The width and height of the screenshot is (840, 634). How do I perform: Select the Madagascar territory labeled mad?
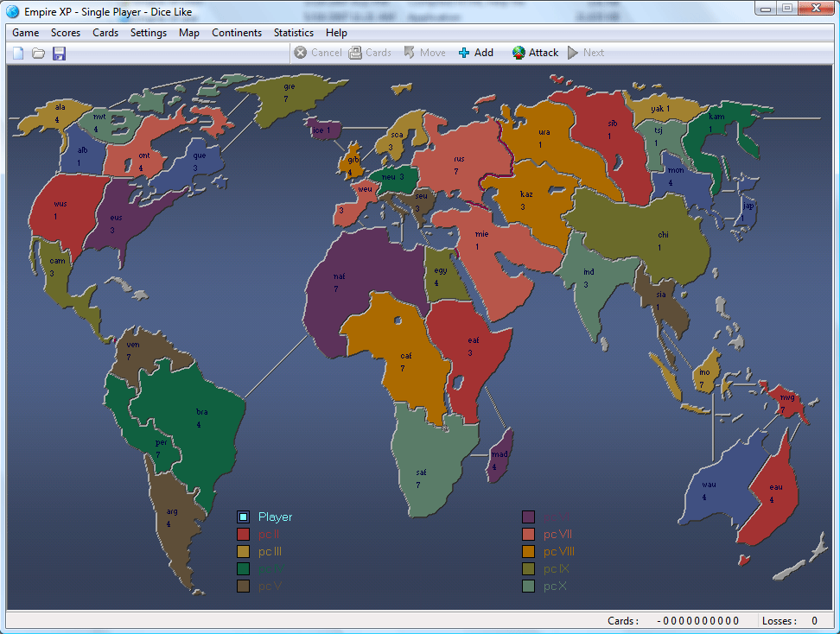pos(500,453)
